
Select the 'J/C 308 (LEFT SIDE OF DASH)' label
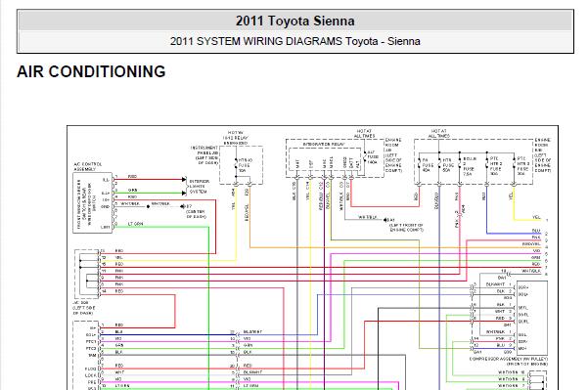[83, 308]
